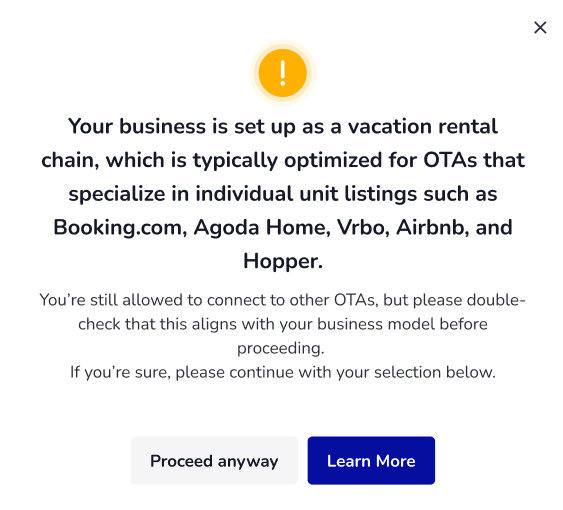Select Agoda Home text in the heading
Viewport: 563px width, 510px height.
262,227
